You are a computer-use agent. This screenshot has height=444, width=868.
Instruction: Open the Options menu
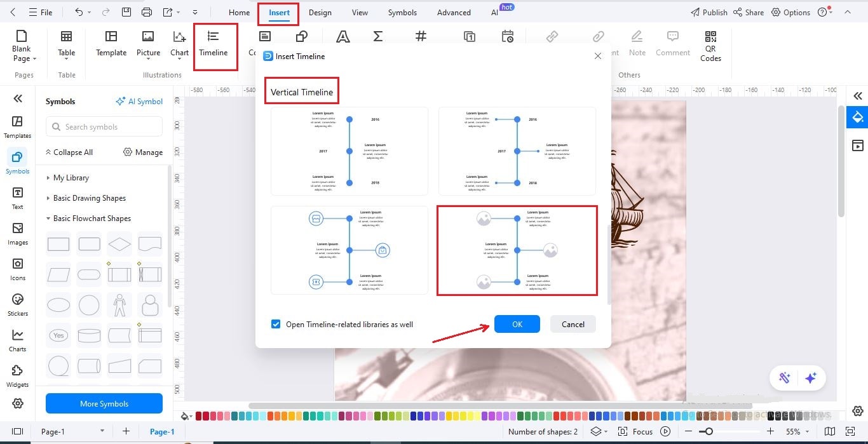coord(790,12)
